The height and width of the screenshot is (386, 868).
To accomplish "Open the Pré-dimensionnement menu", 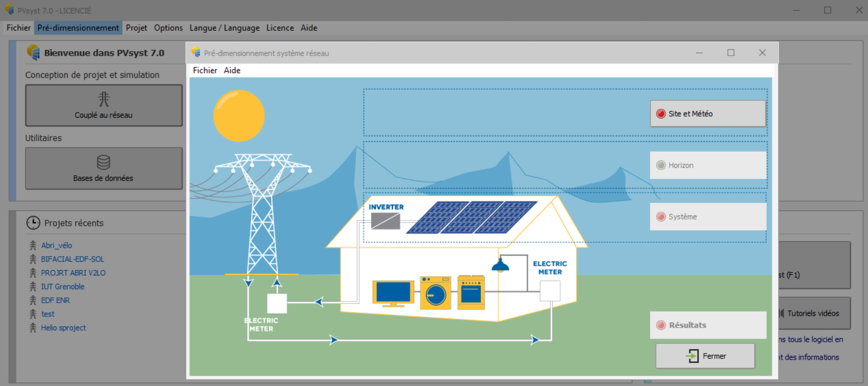I will tap(78, 28).
